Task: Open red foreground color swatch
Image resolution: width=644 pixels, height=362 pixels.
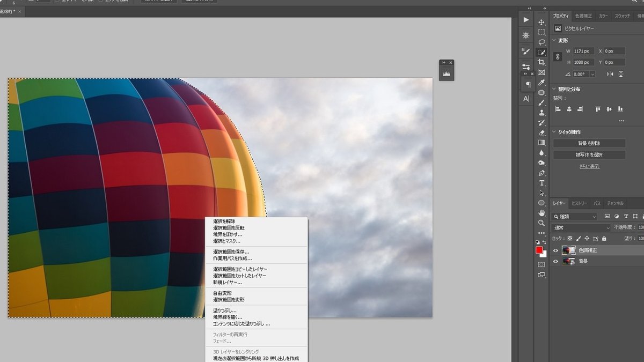Action: [x=539, y=250]
